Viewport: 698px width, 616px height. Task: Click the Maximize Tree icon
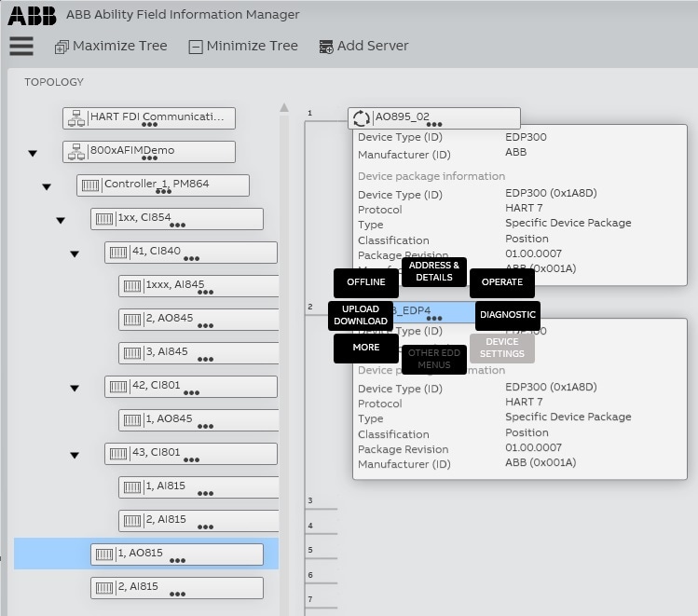[x=62, y=47]
